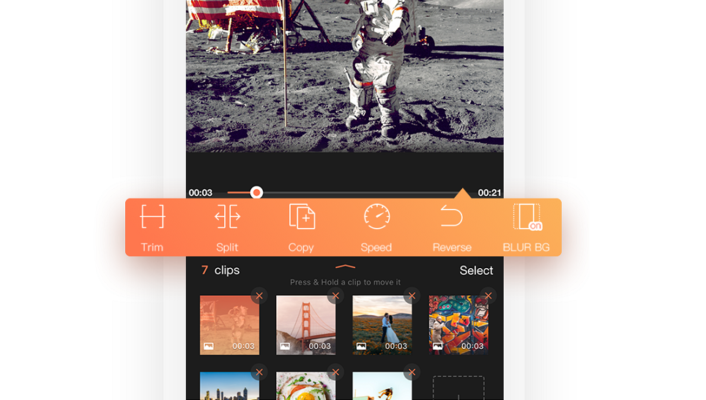The width and height of the screenshot is (706, 400).
Task: Select the Split tool
Action: click(x=227, y=227)
